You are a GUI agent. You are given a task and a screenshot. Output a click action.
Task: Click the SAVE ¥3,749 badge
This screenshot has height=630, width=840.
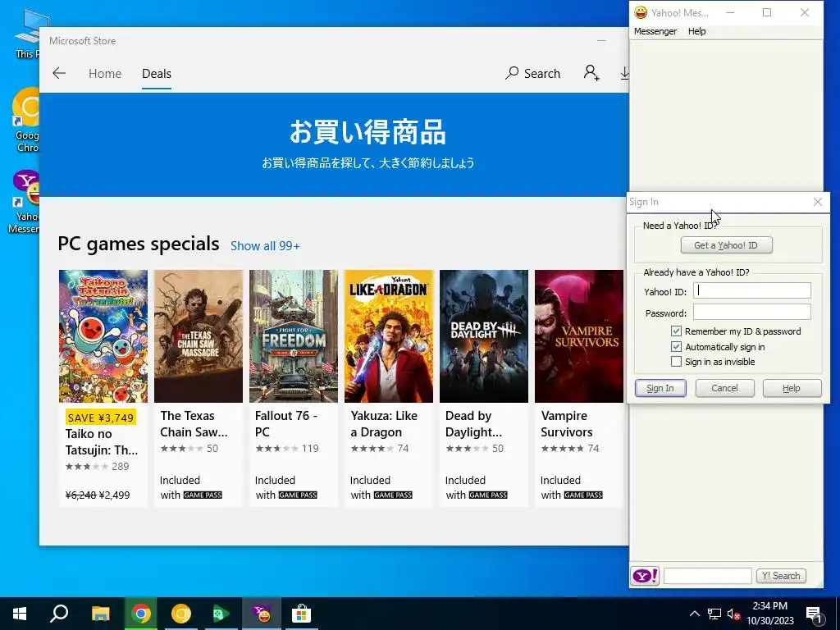click(x=100, y=418)
